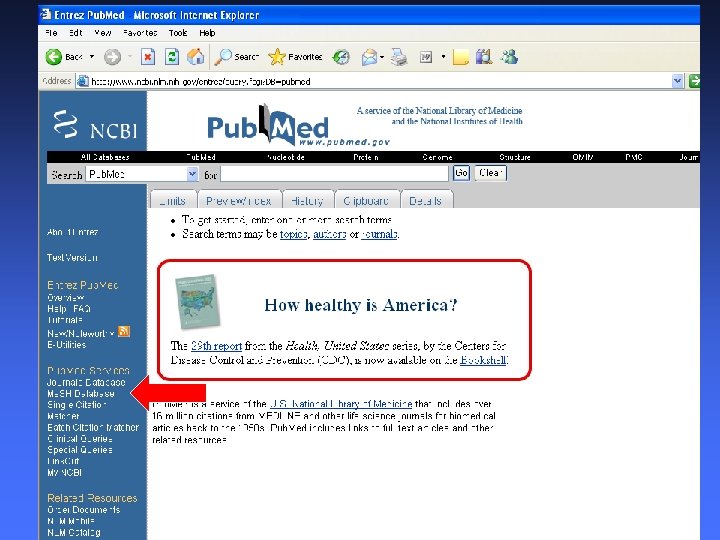Click the Clear button
Image resolution: width=720 pixels, height=540 pixels.
490,173
